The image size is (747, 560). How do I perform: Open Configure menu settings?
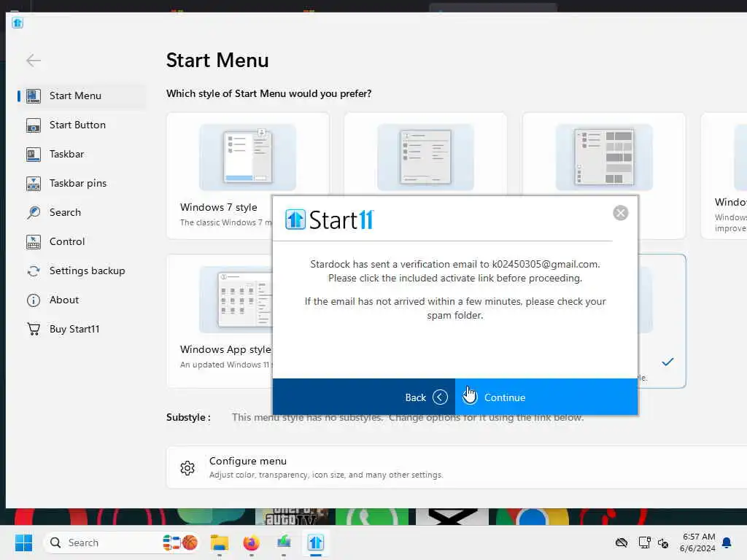(x=457, y=467)
